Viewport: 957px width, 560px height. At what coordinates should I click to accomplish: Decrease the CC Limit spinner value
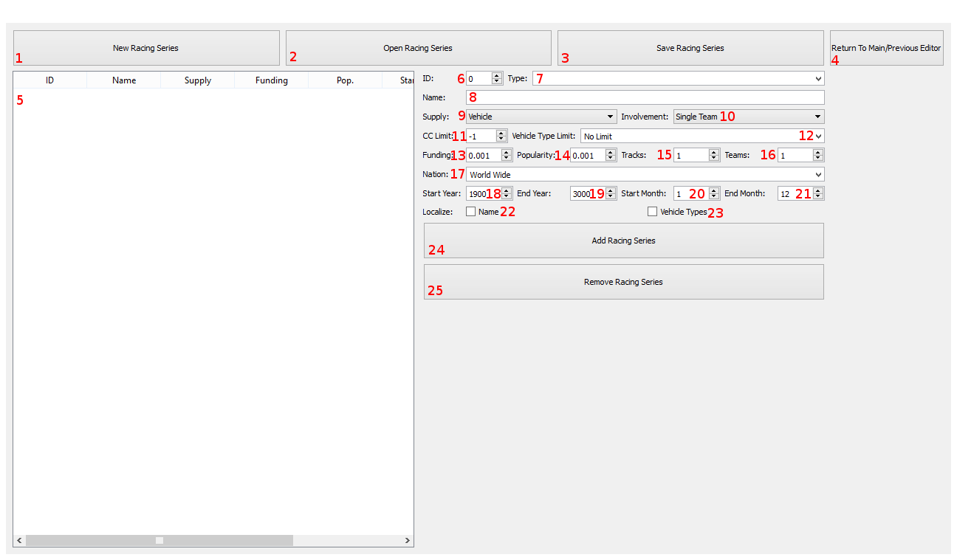point(501,139)
